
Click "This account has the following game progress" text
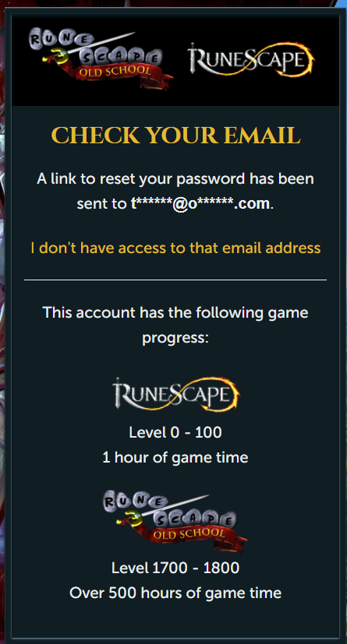pos(175,326)
